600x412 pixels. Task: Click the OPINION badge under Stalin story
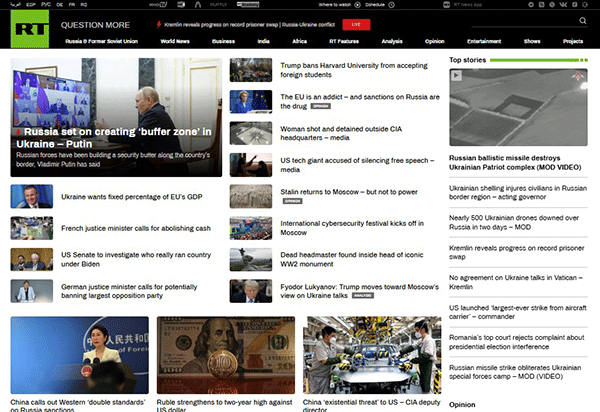coord(293,201)
